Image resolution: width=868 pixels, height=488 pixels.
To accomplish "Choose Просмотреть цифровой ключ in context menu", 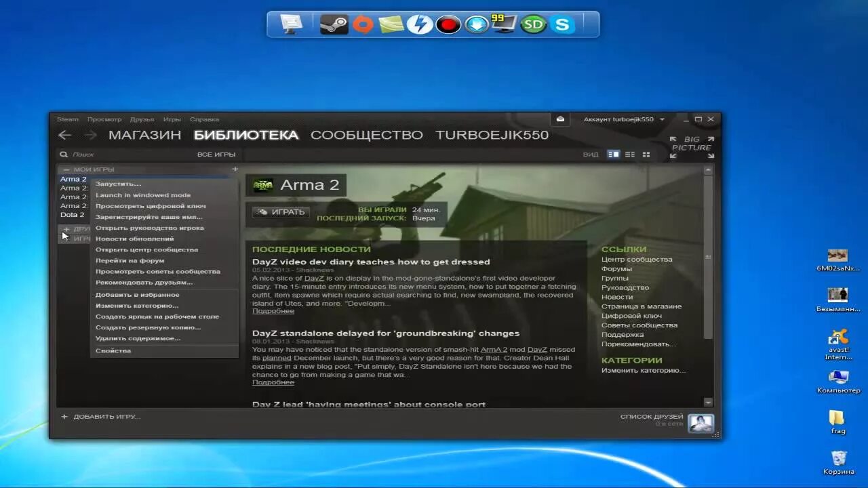I will coord(165,206).
